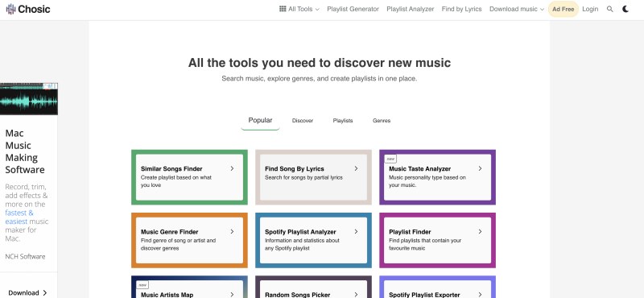644x298 pixels.
Task: Click the search magnifier icon
Action: [x=610, y=9]
